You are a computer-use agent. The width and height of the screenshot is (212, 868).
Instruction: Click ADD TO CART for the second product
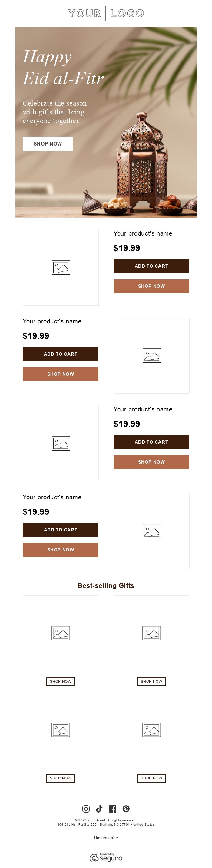pyautogui.click(x=61, y=354)
